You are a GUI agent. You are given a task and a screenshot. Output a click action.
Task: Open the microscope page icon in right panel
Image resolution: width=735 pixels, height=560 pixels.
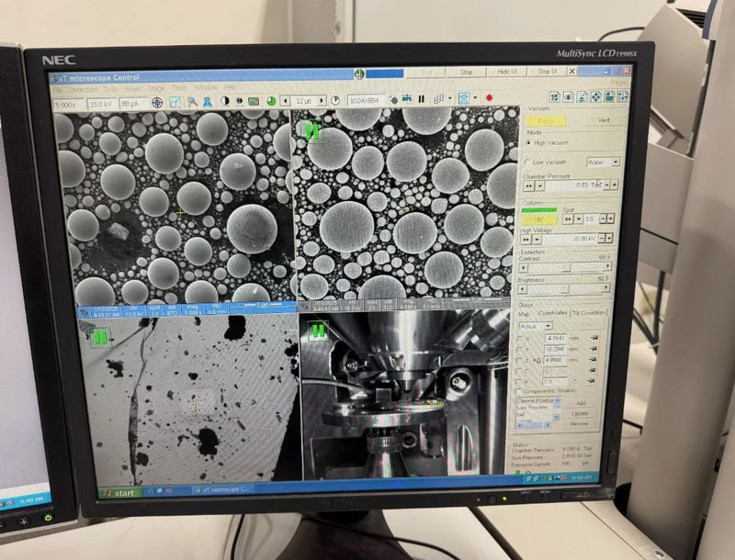pos(582,96)
